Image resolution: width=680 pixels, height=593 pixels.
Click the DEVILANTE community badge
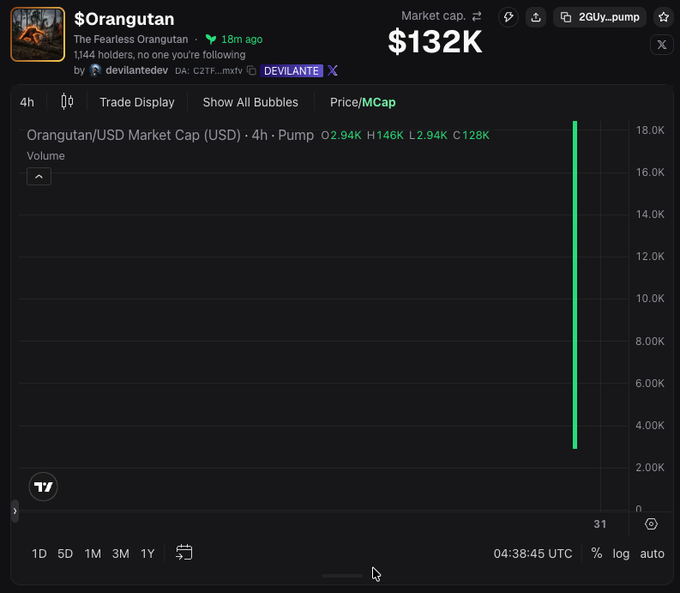pyautogui.click(x=291, y=71)
